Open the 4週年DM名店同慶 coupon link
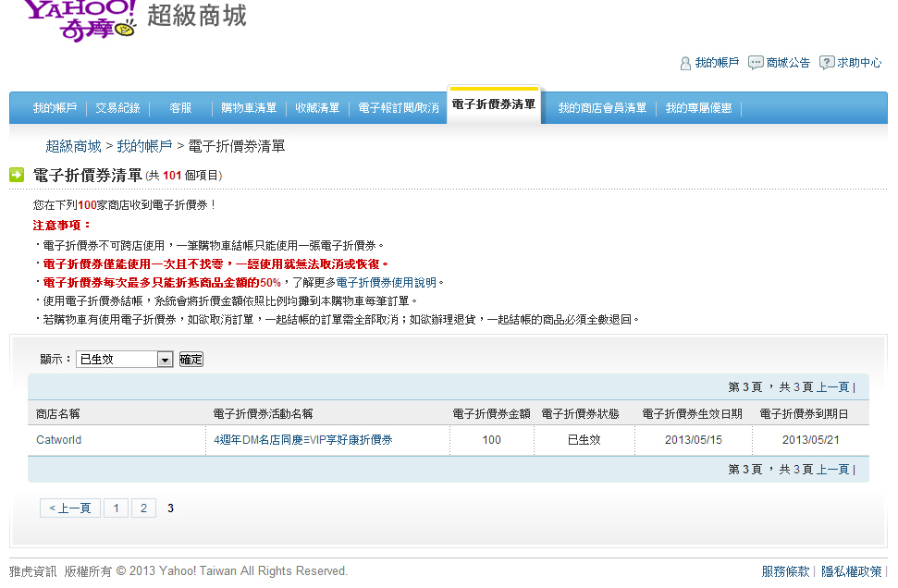The image size is (898, 588). click(x=303, y=440)
